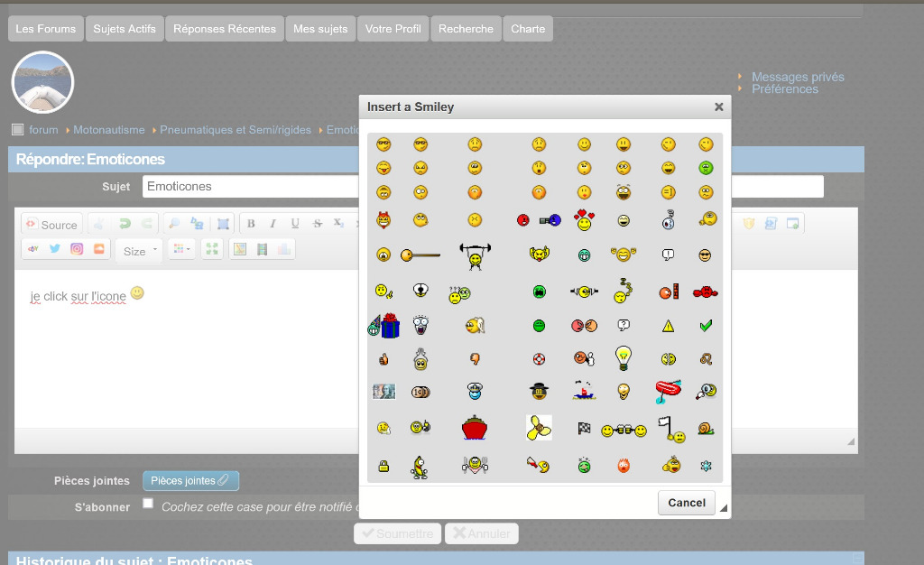Viewport: 924px width, 565px height.
Task: Open the Messages privés link
Action: 798,77
